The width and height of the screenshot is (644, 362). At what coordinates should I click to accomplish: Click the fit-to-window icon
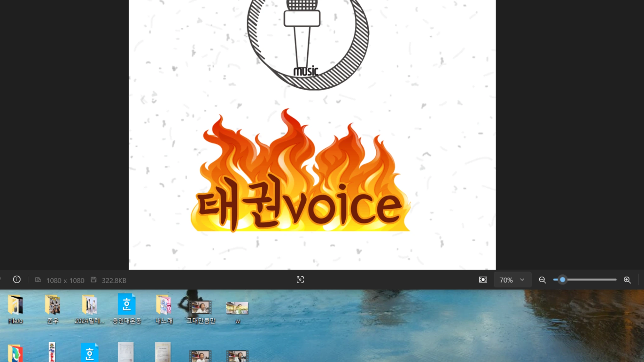point(483,280)
